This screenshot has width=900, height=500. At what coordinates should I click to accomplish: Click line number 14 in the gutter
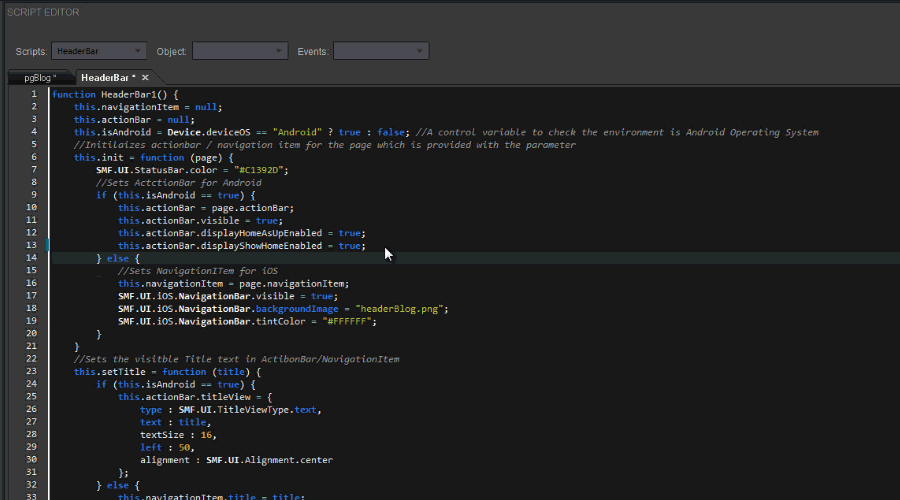(32, 258)
